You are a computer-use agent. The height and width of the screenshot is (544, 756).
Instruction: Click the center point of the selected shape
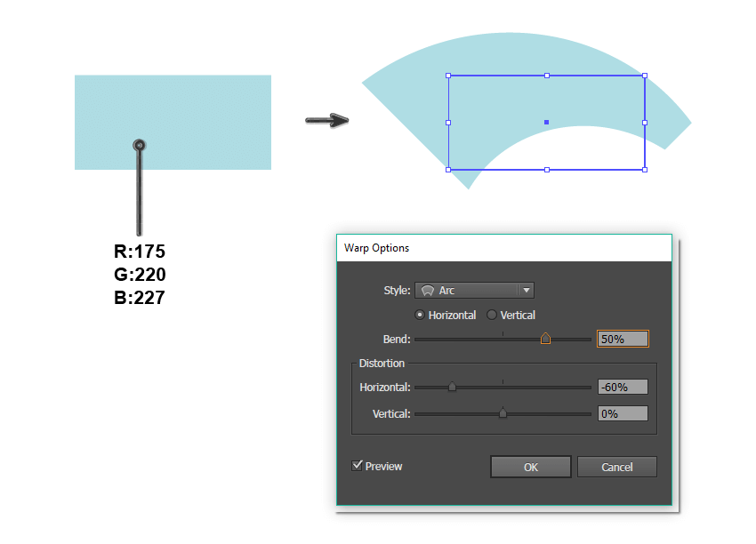pos(546,123)
